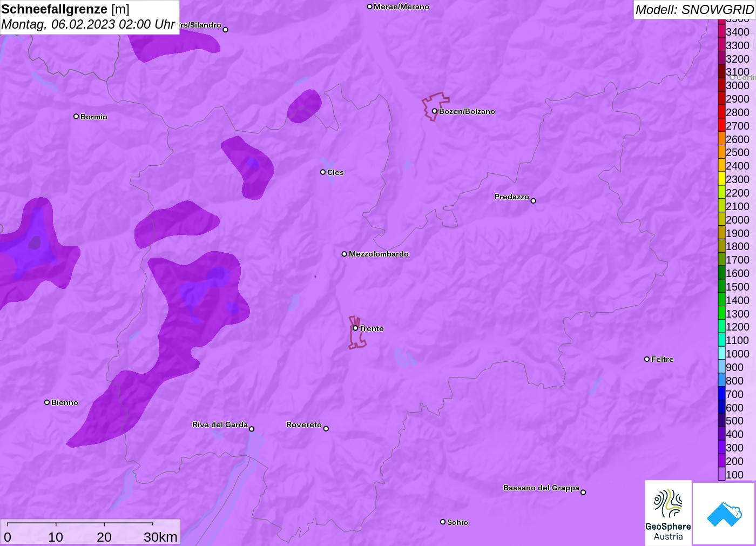
Task: Click the Trento city marker
Action: pyautogui.click(x=355, y=328)
